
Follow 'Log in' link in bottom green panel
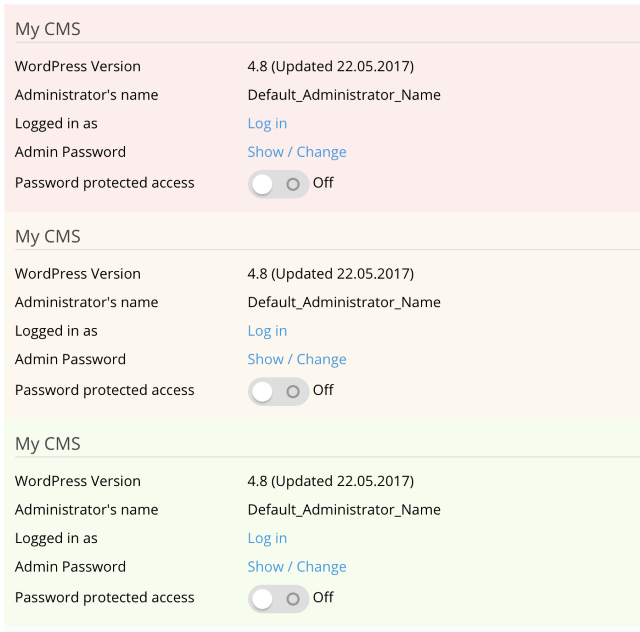pyautogui.click(x=267, y=538)
